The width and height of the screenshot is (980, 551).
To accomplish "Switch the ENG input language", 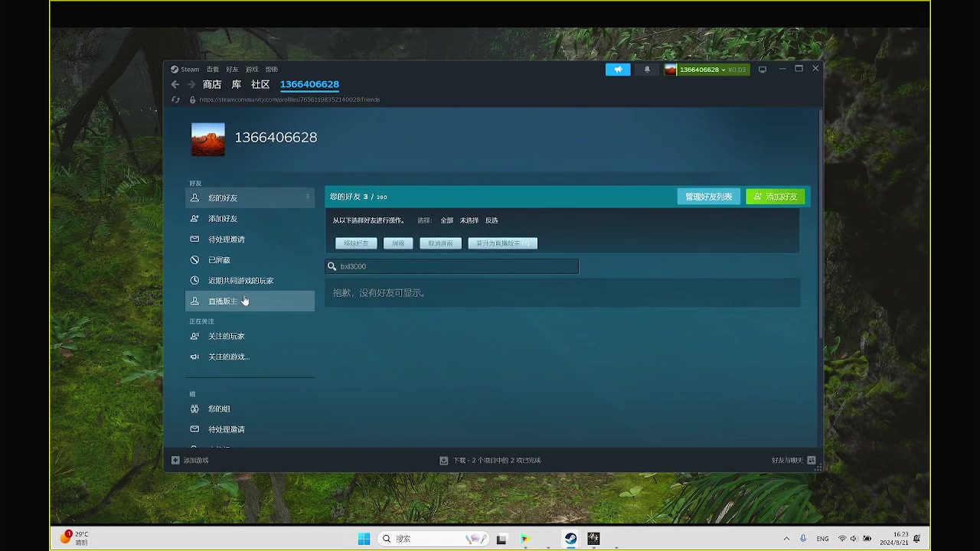I will [822, 539].
